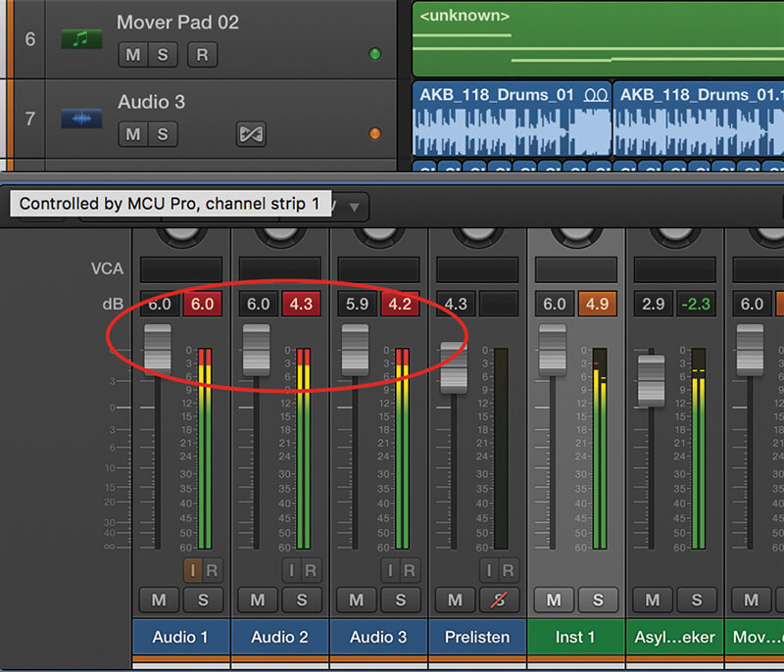Viewport: 784px width, 672px height.
Task: Click Audio 2 VCA slot
Action: pyautogui.click(x=279, y=269)
